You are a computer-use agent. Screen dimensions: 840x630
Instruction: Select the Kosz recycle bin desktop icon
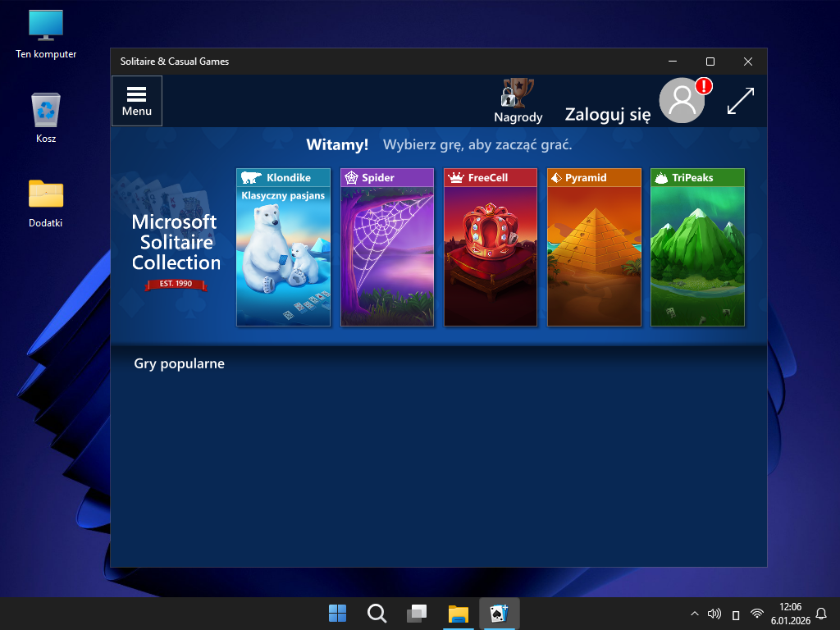point(46,118)
